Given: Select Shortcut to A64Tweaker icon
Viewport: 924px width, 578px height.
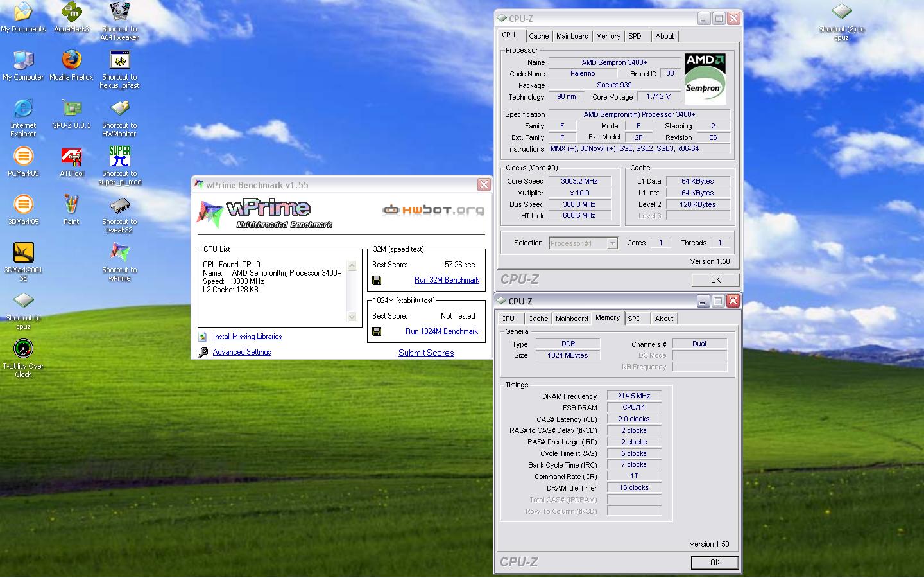Looking at the screenshot, I should tap(119, 21).
